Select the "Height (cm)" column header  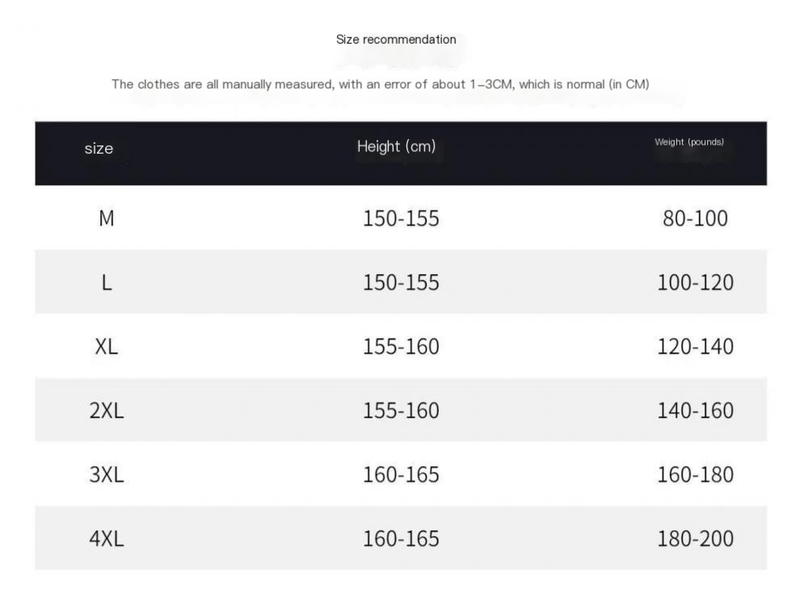pos(397,147)
